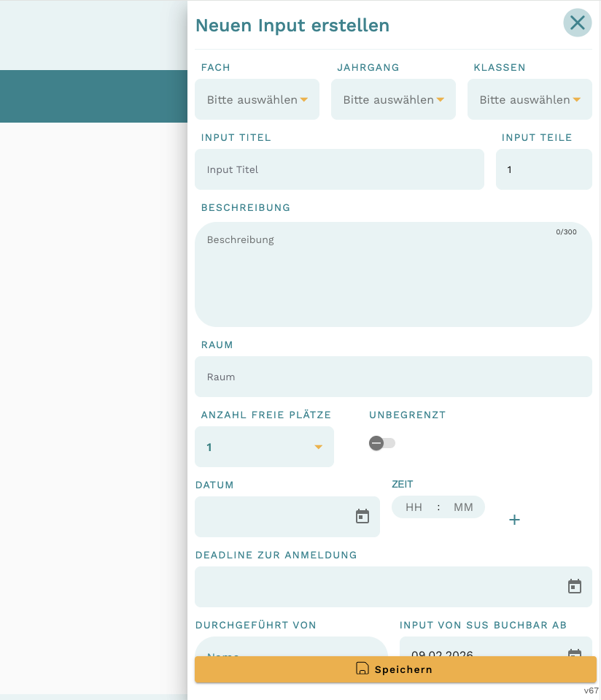Click the MM minutes field under Zeit
The height and width of the screenshot is (700, 601).
(x=463, y=507)
